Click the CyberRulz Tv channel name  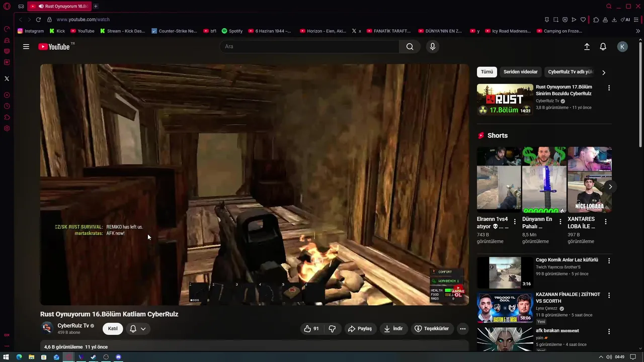coord(73,326)
